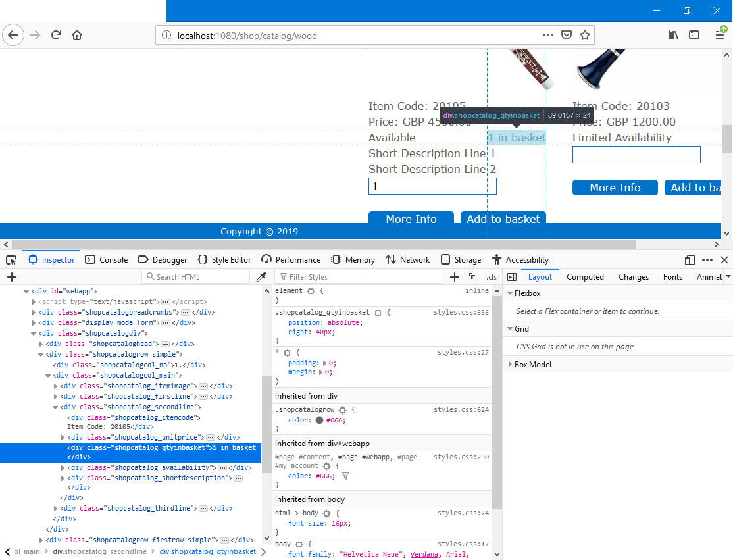Open the developer tools options menu
733x560 pixels.
tap(707, 260)
